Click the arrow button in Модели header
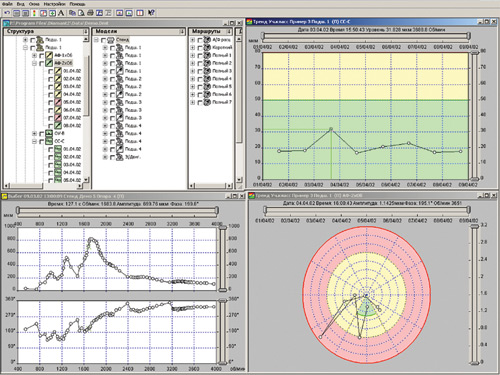Screen dimensions: 500x375 coord(182,31)
